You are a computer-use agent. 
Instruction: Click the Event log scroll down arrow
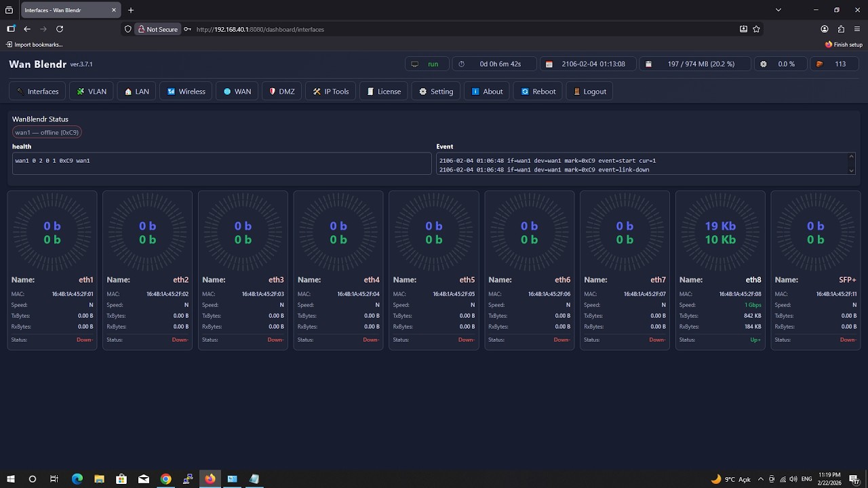pos(852,170)
